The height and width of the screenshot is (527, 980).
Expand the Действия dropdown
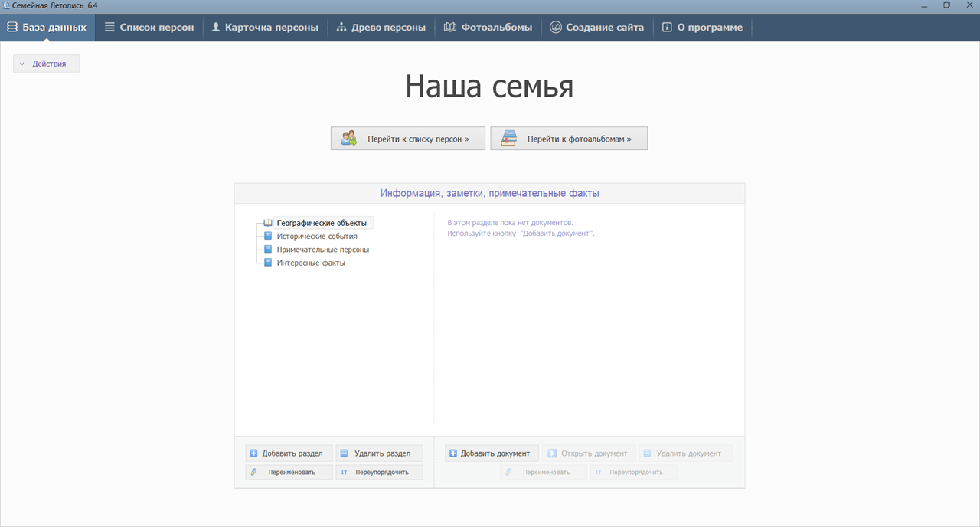pos(46,64)
